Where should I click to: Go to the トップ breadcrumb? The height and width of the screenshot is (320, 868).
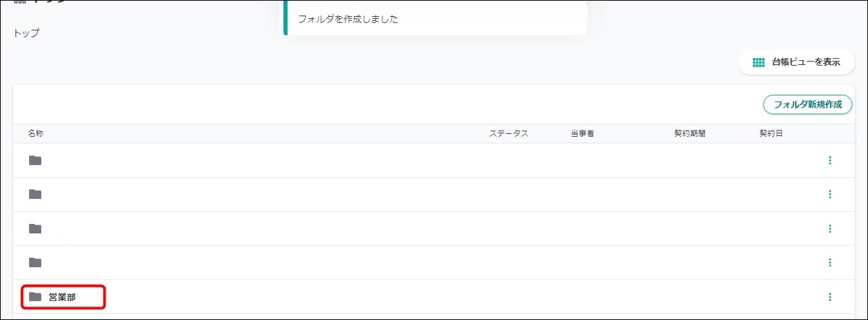[x=26, y=32]
